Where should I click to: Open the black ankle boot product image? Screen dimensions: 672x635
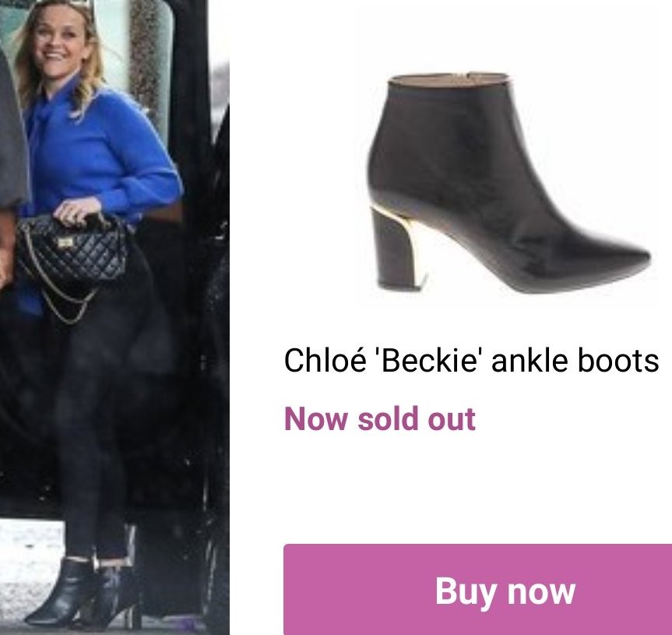(508, 183)
